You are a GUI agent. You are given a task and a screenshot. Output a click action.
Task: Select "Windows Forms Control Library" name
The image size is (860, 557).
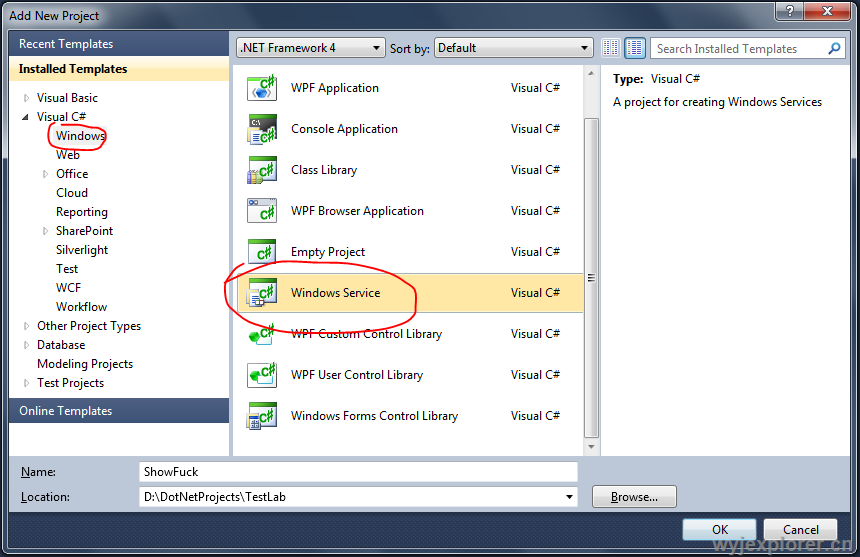point(374,416)
